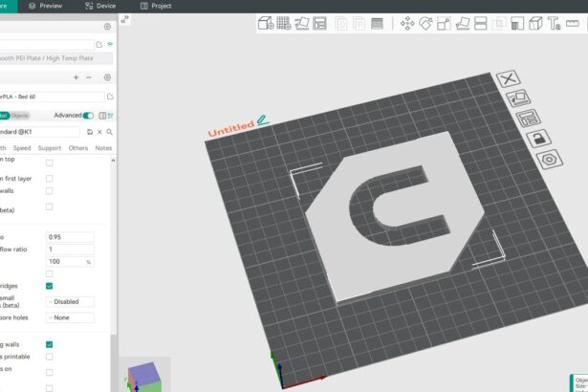Click the Auto orient icon in toolbar
The image size is (588, 392).
pos(301,23)
